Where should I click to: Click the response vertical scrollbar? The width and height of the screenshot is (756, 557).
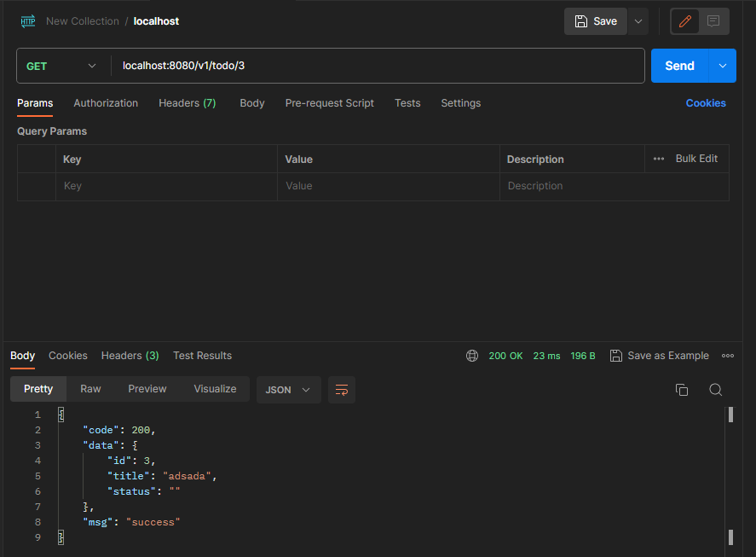coord(730,475)
